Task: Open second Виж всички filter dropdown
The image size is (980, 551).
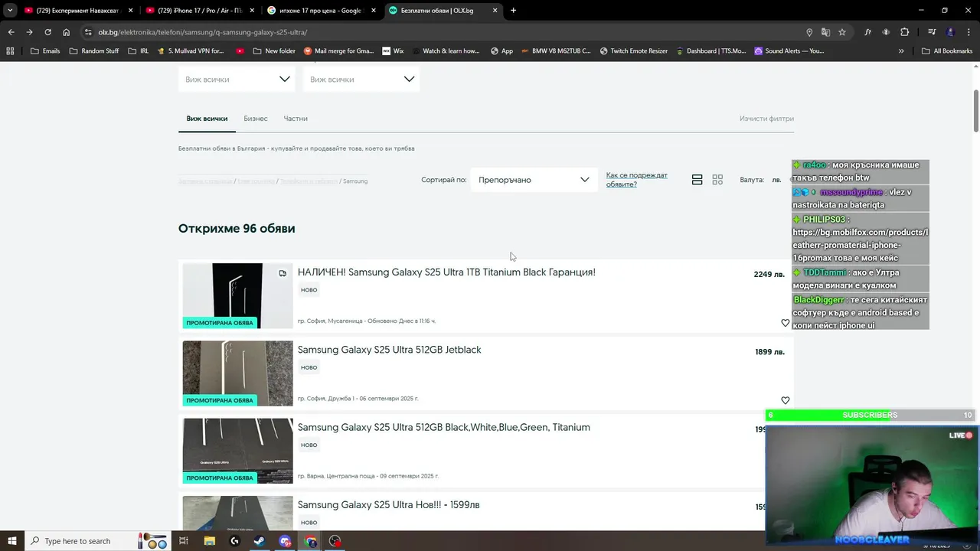Action: 361,80
